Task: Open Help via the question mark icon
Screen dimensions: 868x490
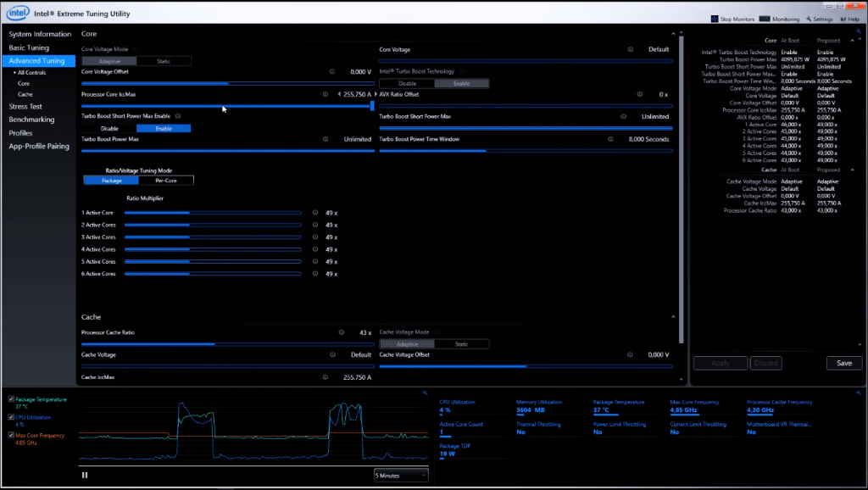Action: tap(842, 18)
